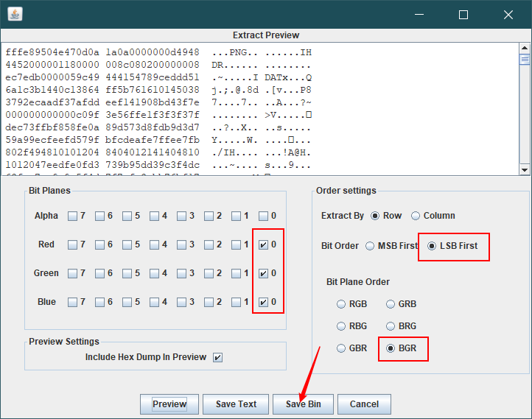Click hex line starting 59a99ecfeefd579f
532x419 pixels.
[158, 141]
